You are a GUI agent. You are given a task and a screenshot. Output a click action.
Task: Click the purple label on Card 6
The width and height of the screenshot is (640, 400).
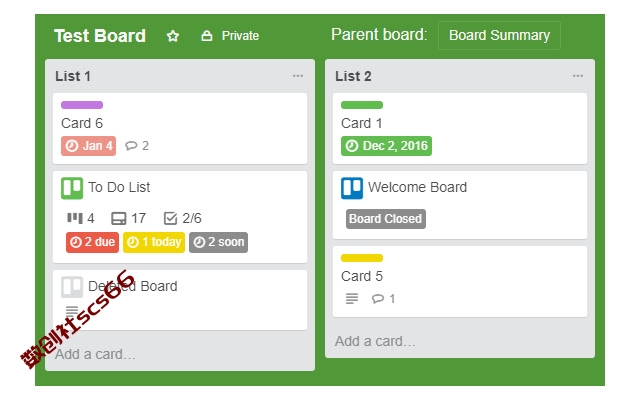(82, 105)
